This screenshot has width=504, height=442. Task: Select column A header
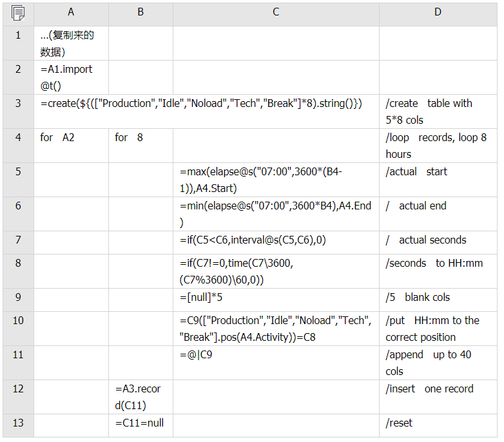point(71,12)
